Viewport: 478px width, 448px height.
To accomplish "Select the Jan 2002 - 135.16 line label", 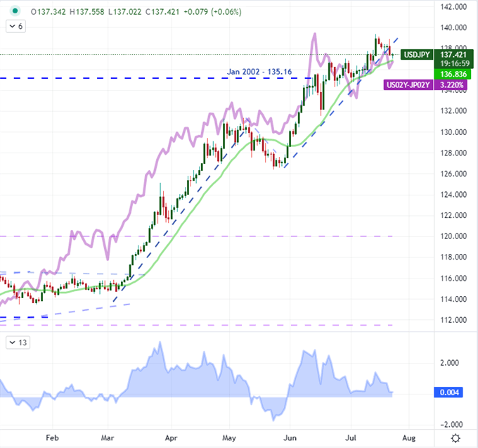I will (x=259, y=72).
